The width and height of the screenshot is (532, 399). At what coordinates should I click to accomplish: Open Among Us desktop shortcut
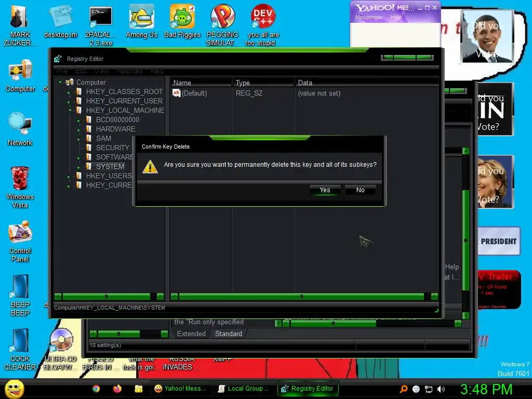pyautogui.click(x=141, y=22)
